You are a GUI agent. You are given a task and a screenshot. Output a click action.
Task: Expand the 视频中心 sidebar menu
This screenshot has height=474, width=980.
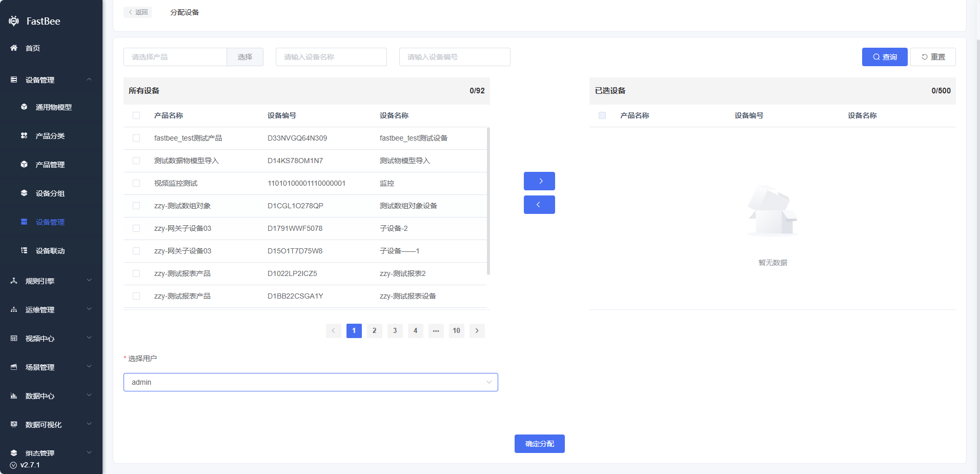(x=51, y=339)
